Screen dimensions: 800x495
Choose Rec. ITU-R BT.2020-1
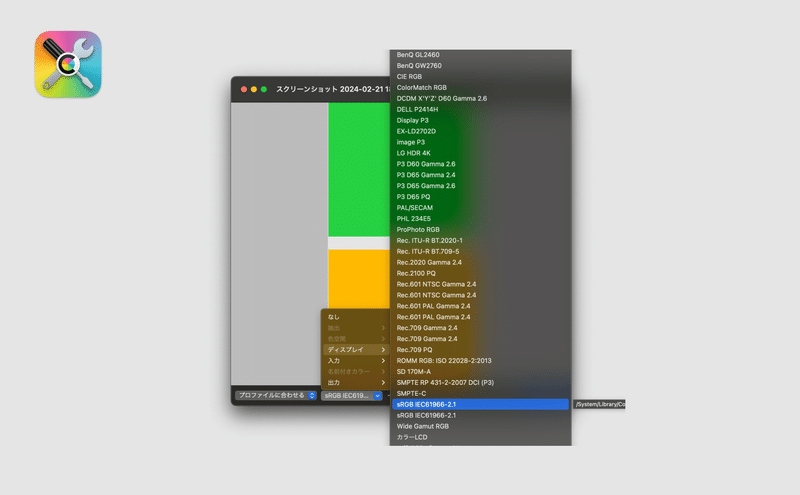tap(481, 240)
